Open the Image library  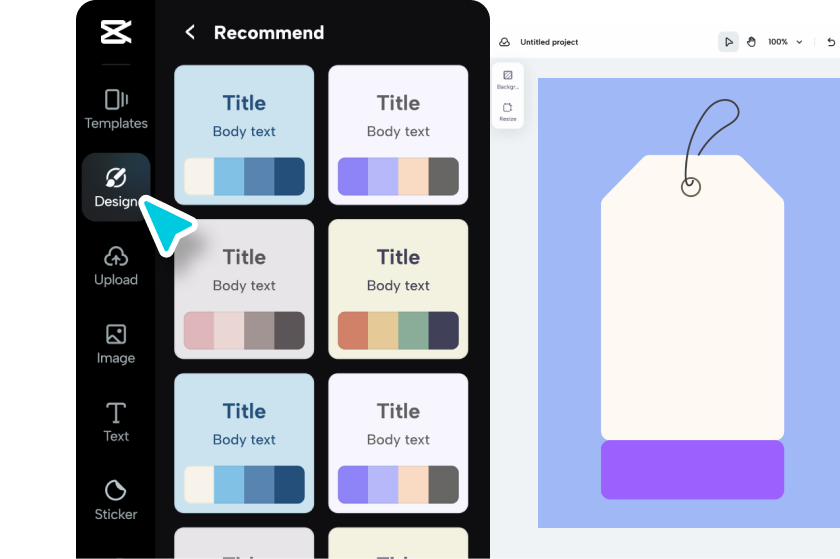point(116,344)
